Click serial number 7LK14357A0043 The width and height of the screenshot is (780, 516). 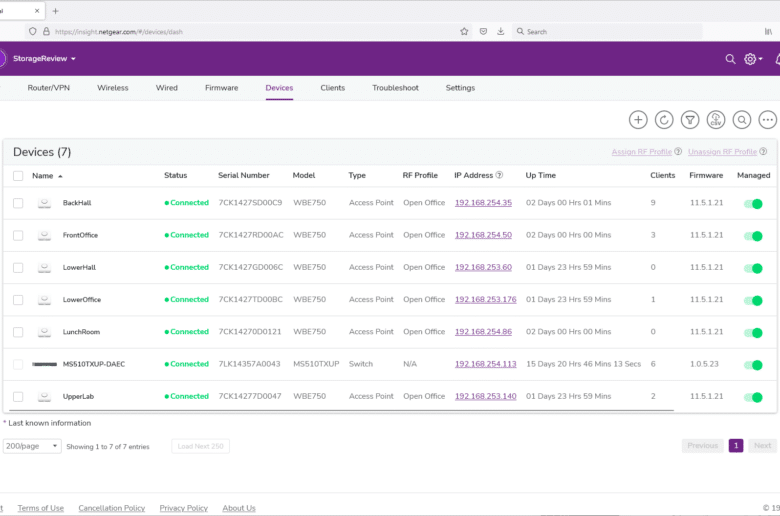pyautogui.click(x=249, y=364)
